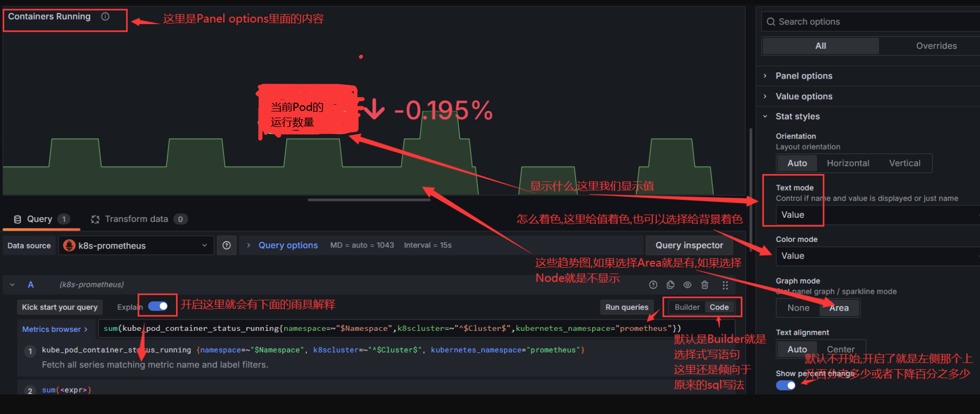The image size is (980, 414).
Task: Delete query A using the trash icon
Action: (704, 285)
